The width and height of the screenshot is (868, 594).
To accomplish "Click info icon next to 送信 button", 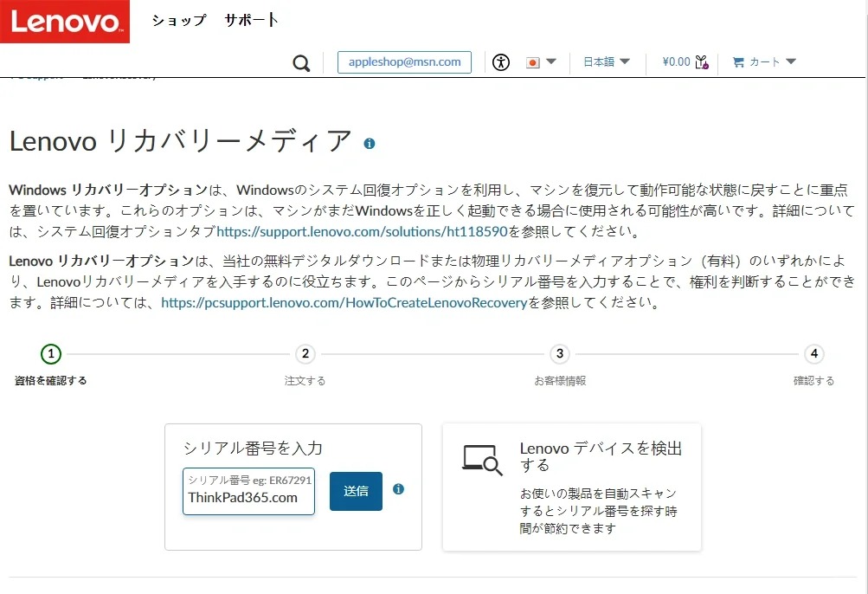I will pos(398,489).
